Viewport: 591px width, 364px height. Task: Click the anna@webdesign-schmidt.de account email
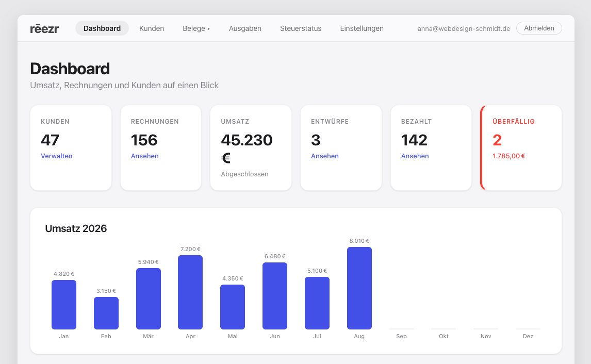[x=464, y=29]
